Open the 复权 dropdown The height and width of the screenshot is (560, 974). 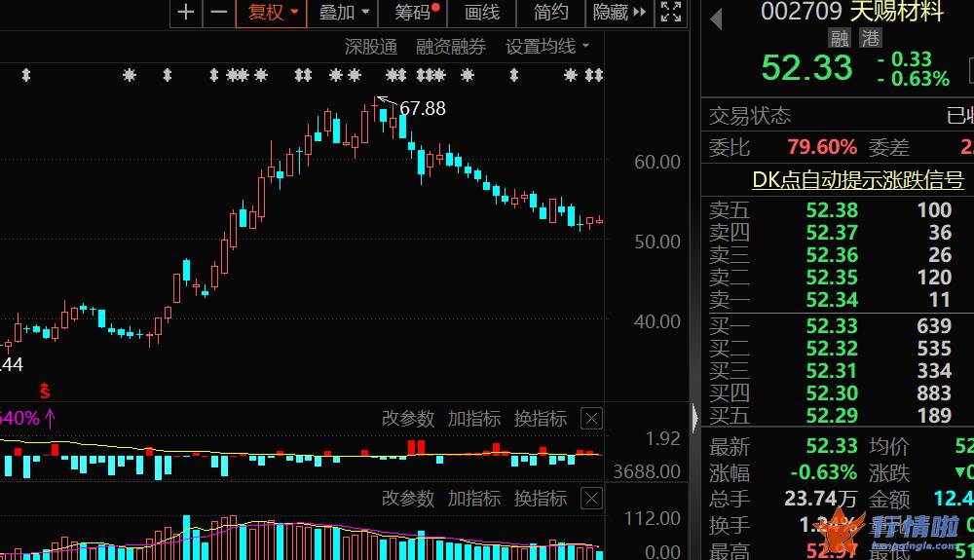(272, 13)
